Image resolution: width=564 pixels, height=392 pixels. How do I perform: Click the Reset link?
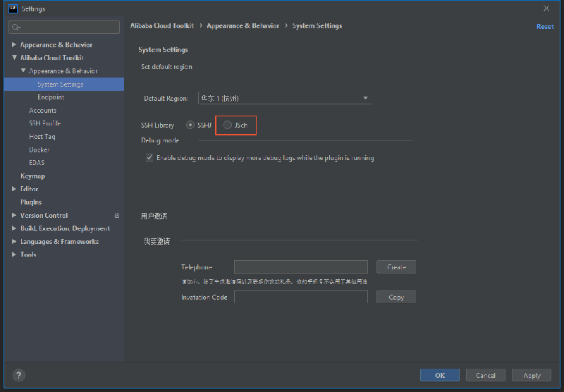(545, 26)
